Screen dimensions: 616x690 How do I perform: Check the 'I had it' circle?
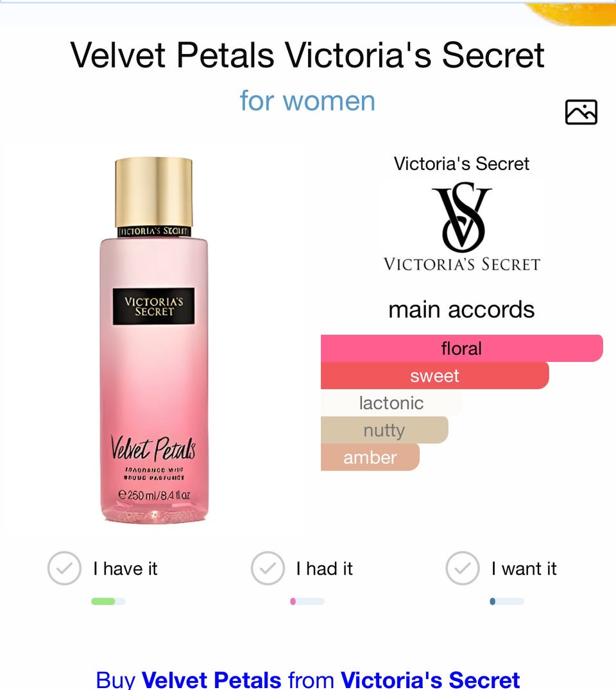pyautogui.click(x=268, y=568)
